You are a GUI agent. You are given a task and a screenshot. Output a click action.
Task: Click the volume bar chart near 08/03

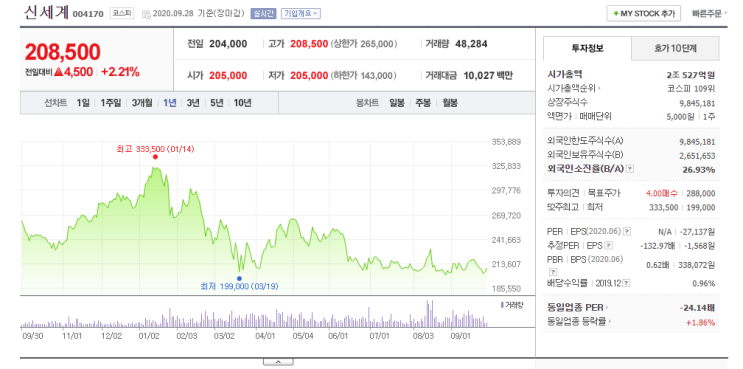tap(423, 315)
